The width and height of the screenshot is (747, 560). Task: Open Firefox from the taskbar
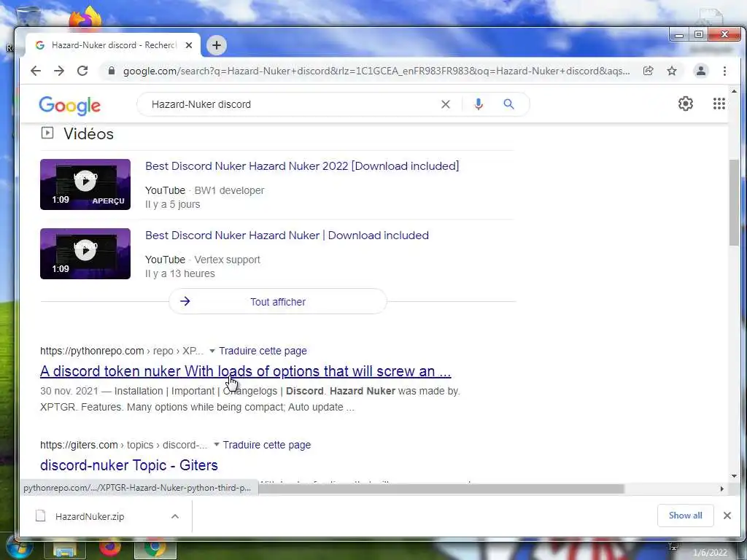[109, 548]
